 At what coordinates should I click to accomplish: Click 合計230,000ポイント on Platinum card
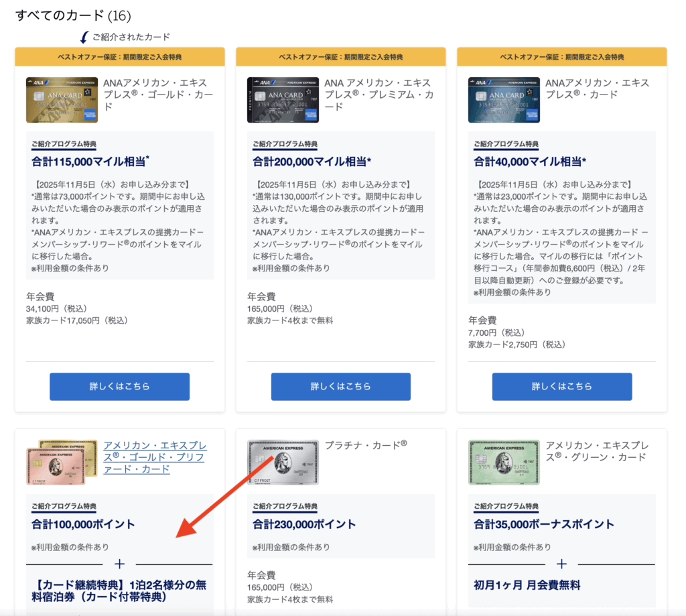point(304,524)
